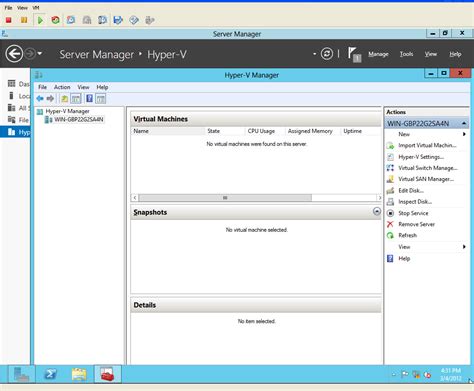The height and width of the screenshot is (391, 474).
Task: Click the red-green Reset VM toolbar icon
Action: tap(55, 20)
